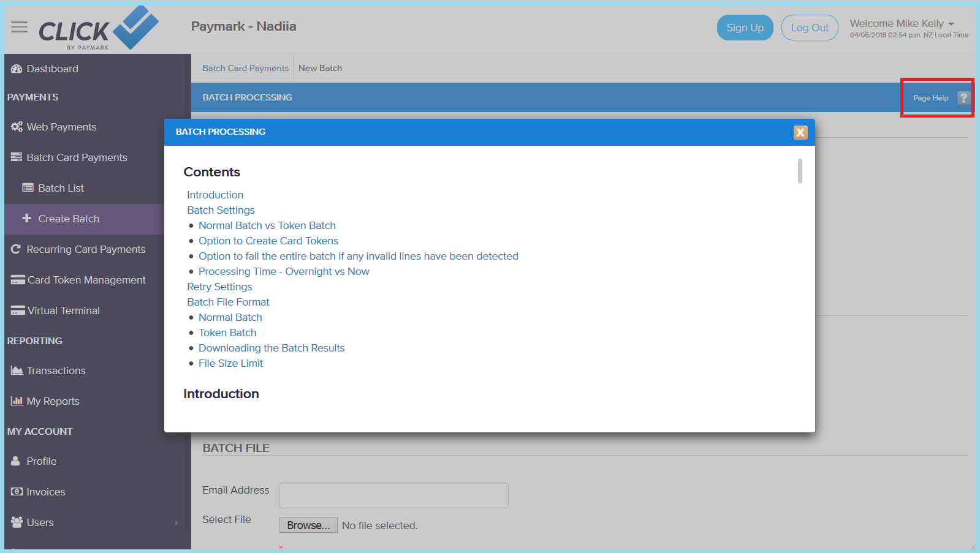Click the Dashboard gauge icon
980x553 pixels.
coord(17,69)
